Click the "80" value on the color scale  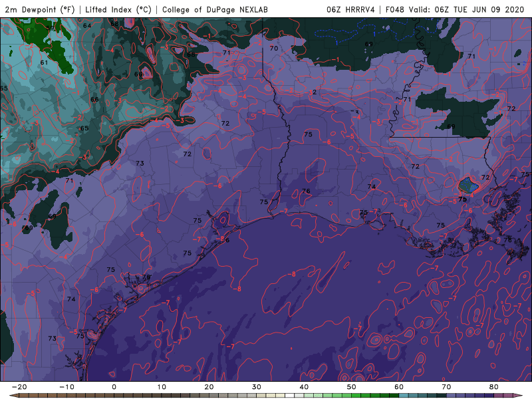(494, 387)
